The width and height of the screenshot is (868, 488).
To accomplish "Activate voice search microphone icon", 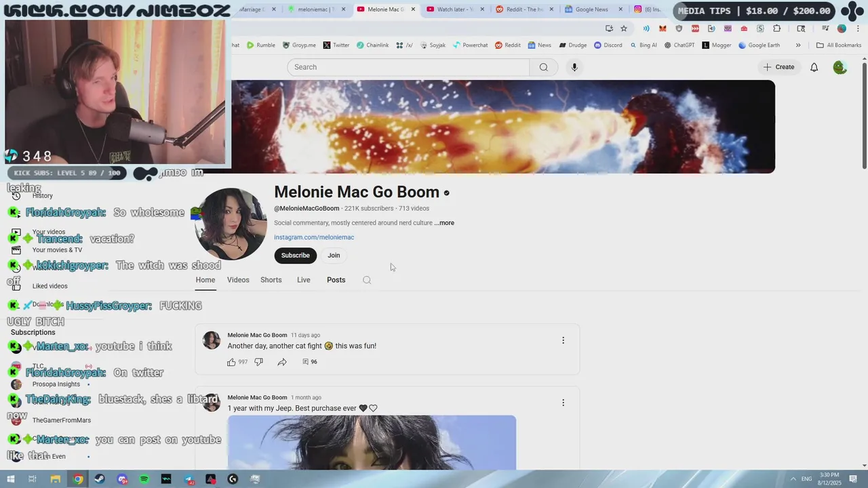I will (574, 67).
